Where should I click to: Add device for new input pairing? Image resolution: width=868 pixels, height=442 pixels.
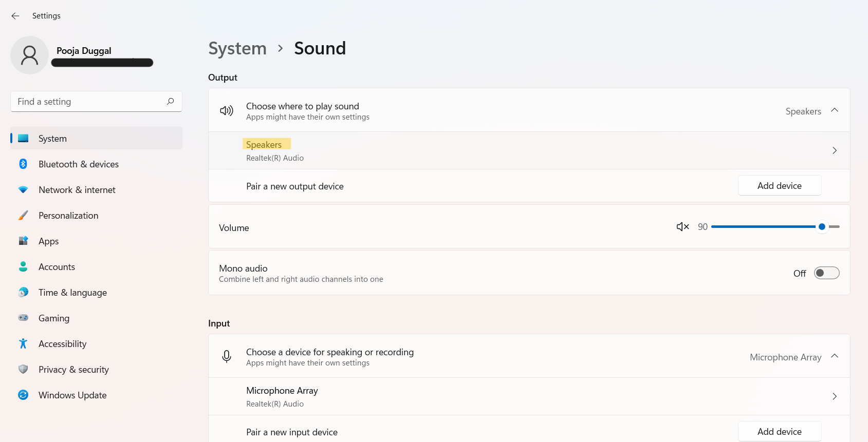click(x=779, y=432)
